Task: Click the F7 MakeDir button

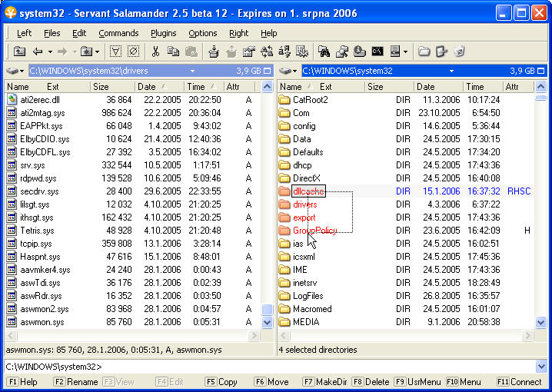Action: pyautogui.click(x=325, y=382)
